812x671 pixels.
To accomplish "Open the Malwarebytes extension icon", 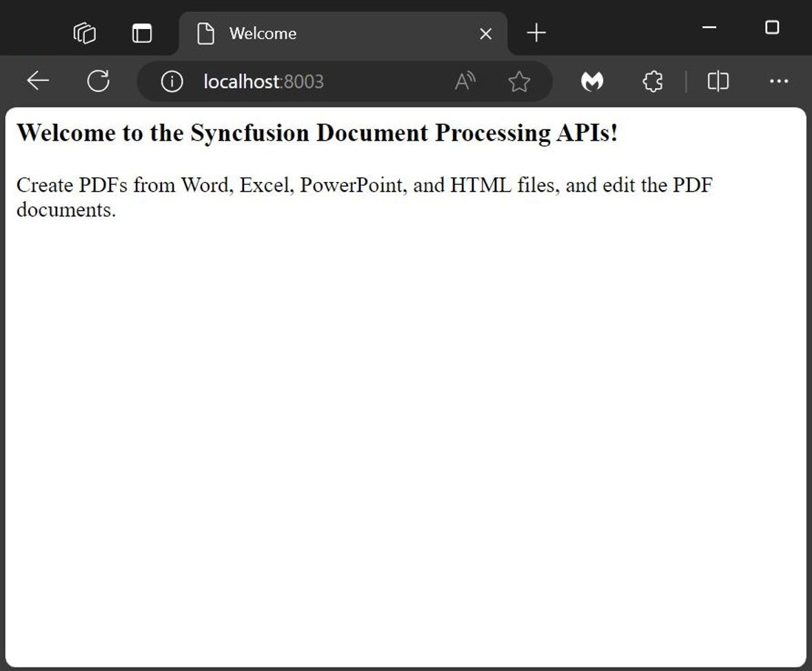I will tap(592, 81).
